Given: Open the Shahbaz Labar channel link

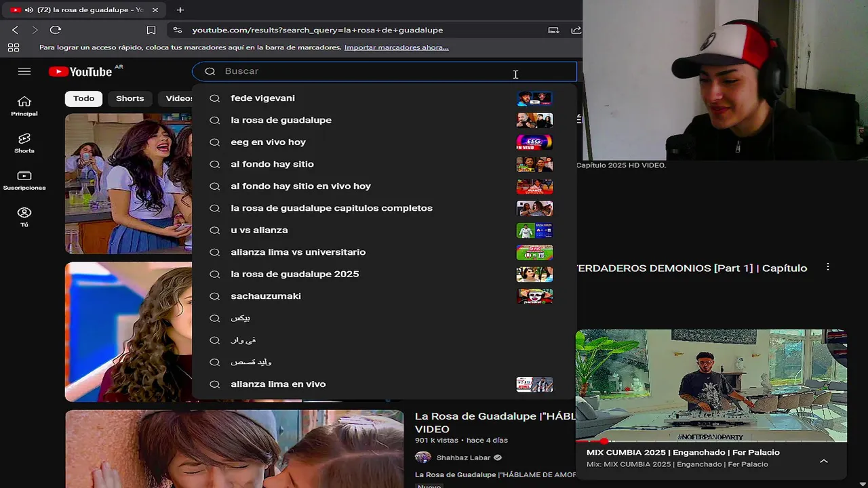Looking at the screenshot, I should pos(463,457).
